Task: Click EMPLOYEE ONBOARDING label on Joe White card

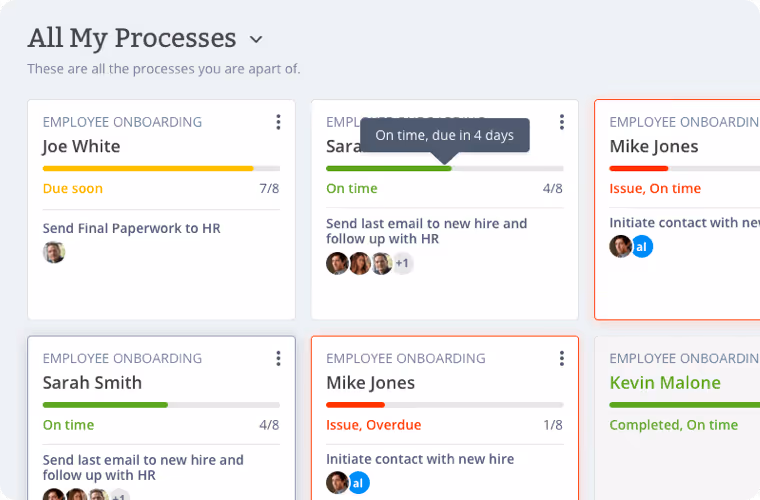Action: [122, 122]
